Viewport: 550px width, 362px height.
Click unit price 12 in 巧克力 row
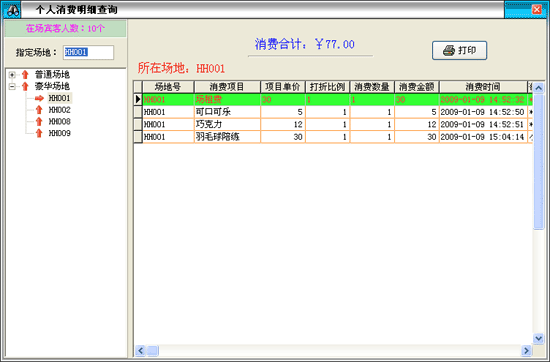(283, 125)
